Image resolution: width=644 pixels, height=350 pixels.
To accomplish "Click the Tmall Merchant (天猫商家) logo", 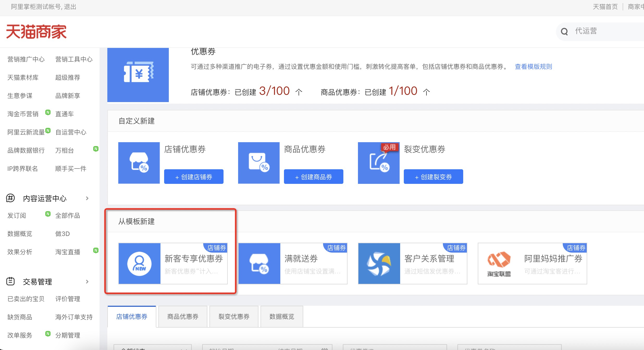I will click(36, 32).
